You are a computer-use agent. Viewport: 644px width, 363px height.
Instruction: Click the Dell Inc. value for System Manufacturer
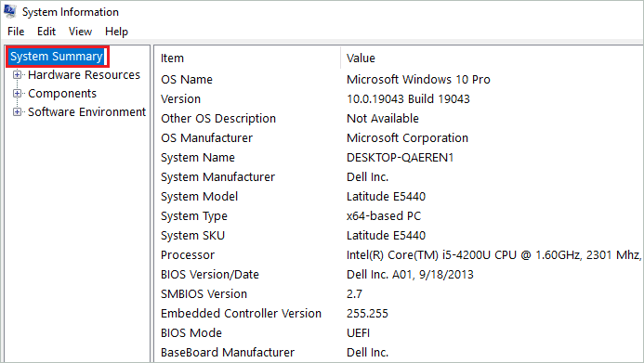[368, 176]
